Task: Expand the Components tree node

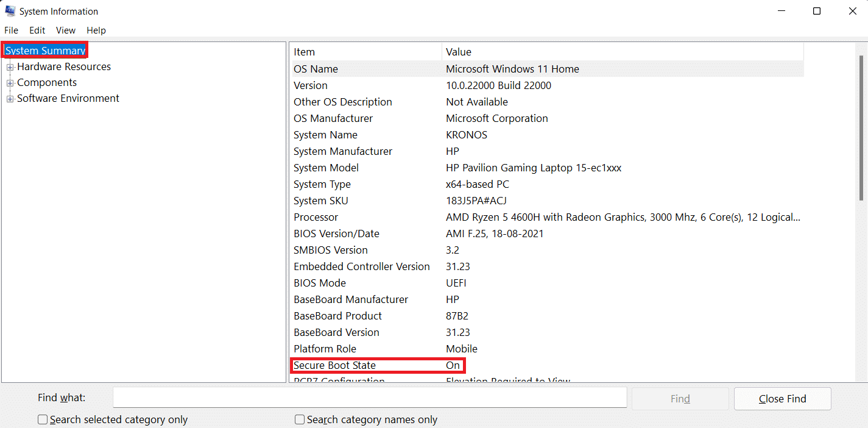Action: point(10,83)
